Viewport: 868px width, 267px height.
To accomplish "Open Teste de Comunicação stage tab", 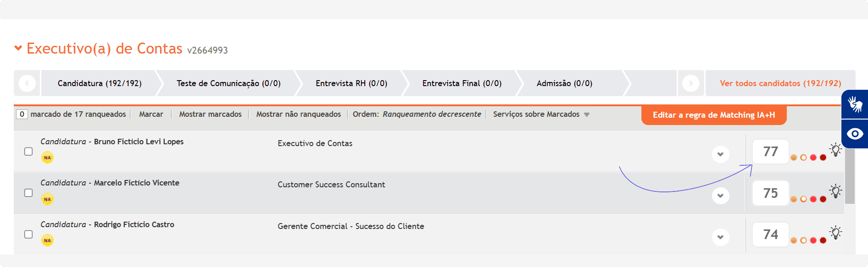I will pos(228,83).
